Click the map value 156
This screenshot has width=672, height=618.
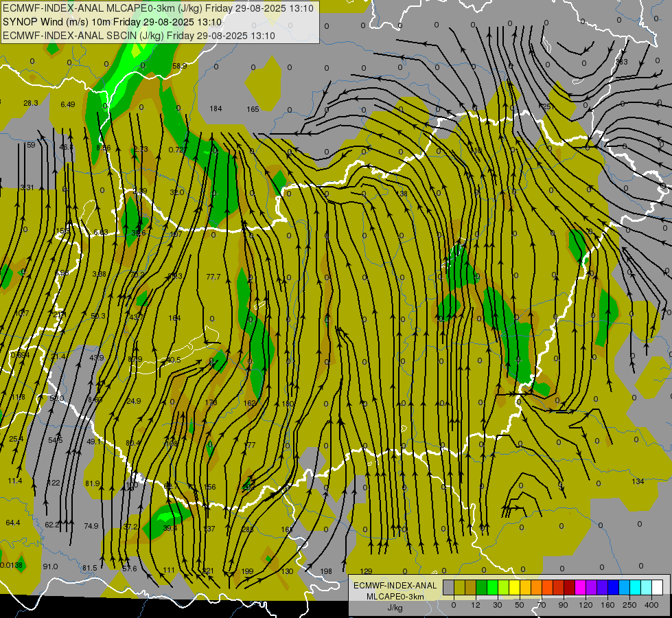tap(210, 487)
